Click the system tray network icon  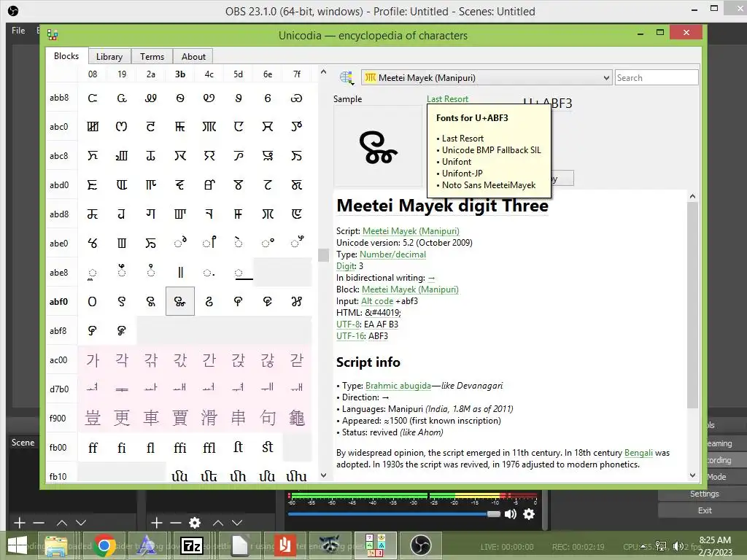661,545
